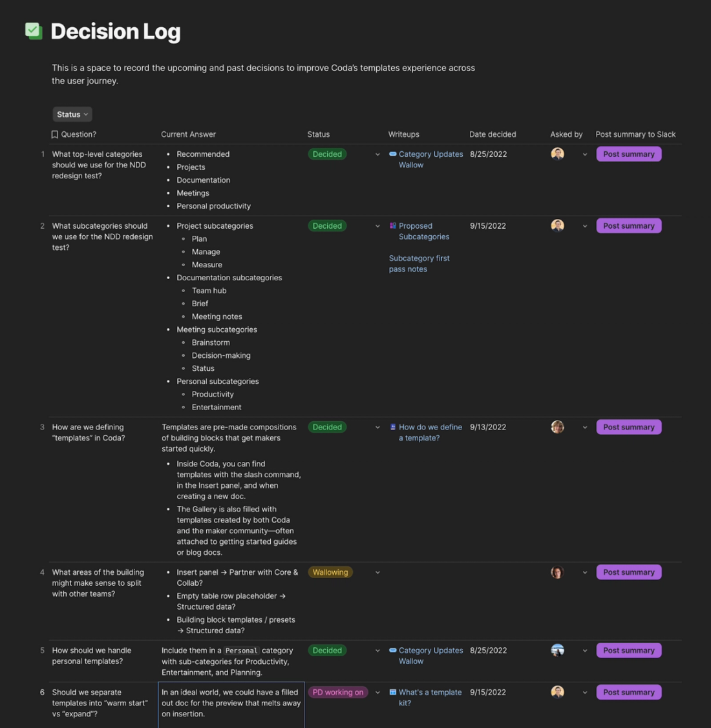Click the Decided status tag in row 5
Viewport: 711px width, 728px height.
(x=327, y=650)
